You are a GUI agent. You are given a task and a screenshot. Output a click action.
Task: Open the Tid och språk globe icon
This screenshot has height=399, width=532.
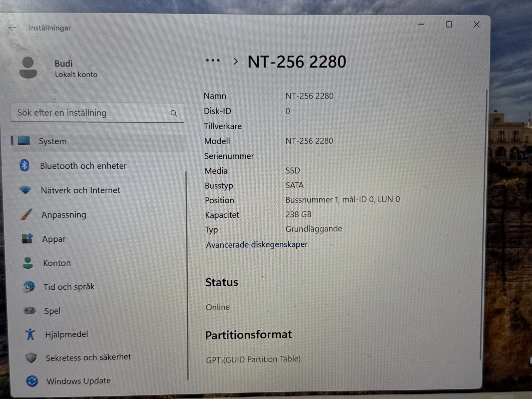(29, 287)
